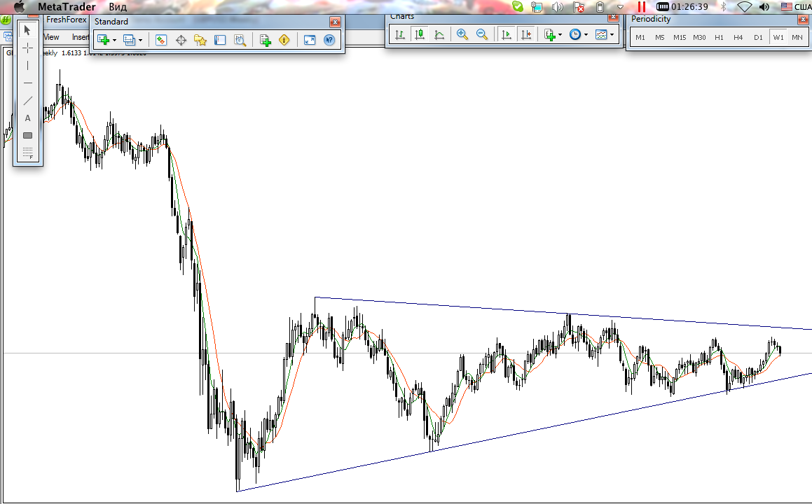Select the lower blue trendline
The image size is (812, 504).
click(x=524, y=432)
